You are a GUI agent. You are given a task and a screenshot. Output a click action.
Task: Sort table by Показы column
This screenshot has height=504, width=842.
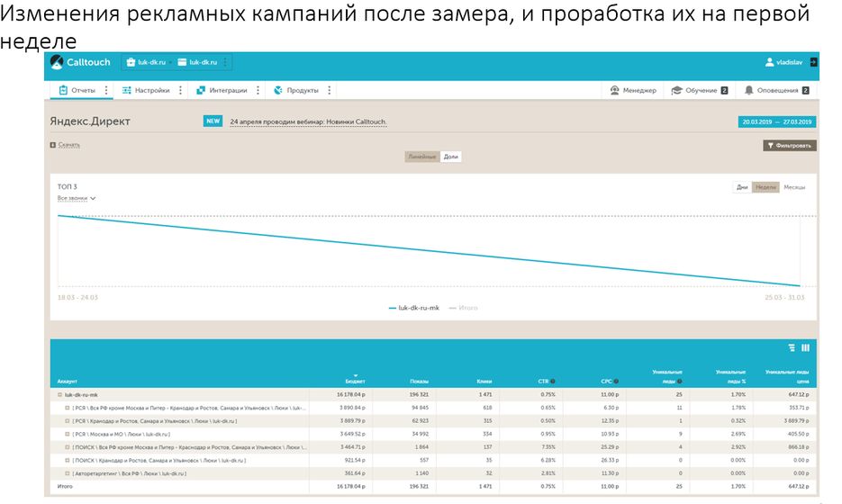click(420, 382)
